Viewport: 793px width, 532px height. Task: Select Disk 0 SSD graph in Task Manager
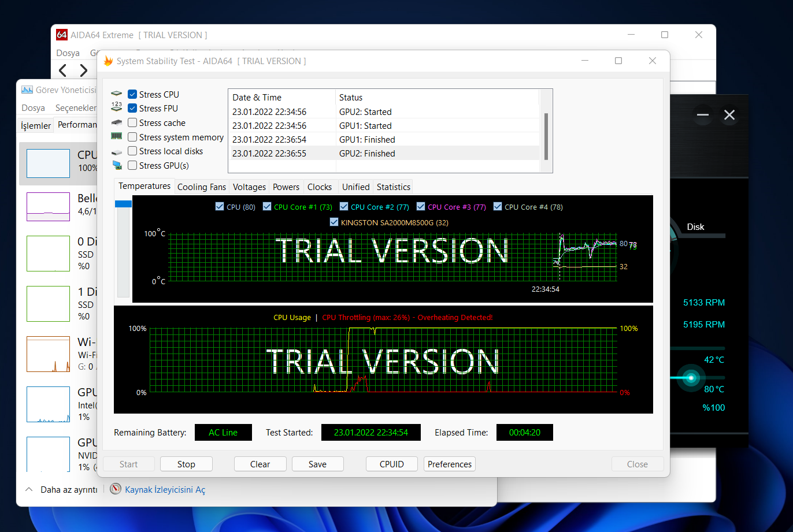tap(48, 253)
